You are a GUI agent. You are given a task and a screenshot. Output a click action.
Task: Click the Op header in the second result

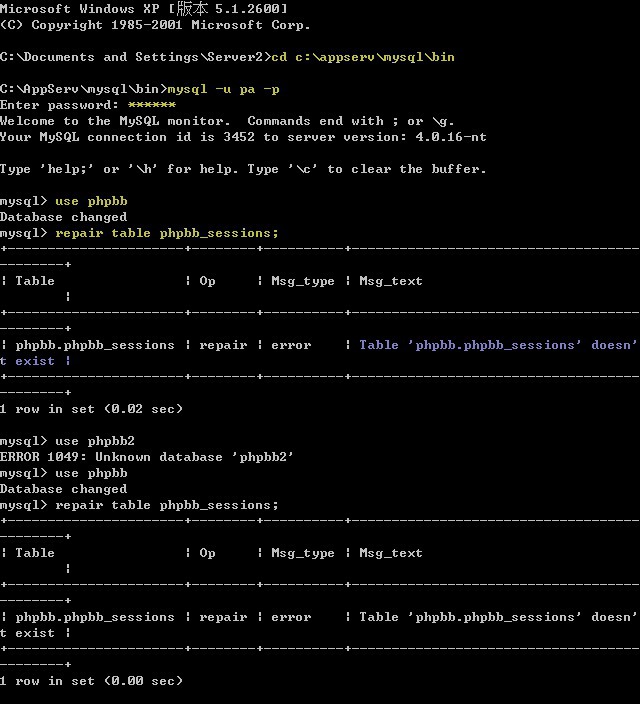(x=207, y=553)
